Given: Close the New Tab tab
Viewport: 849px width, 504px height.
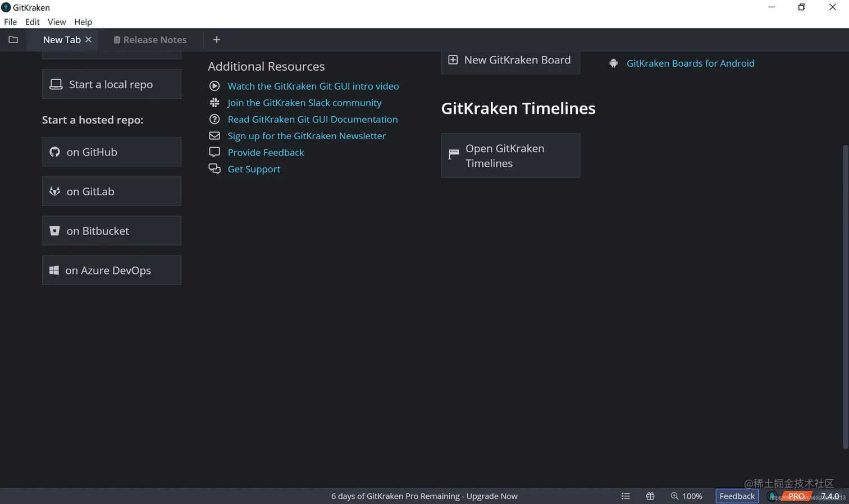Looking at the screenshot, I should coord(88,40).
